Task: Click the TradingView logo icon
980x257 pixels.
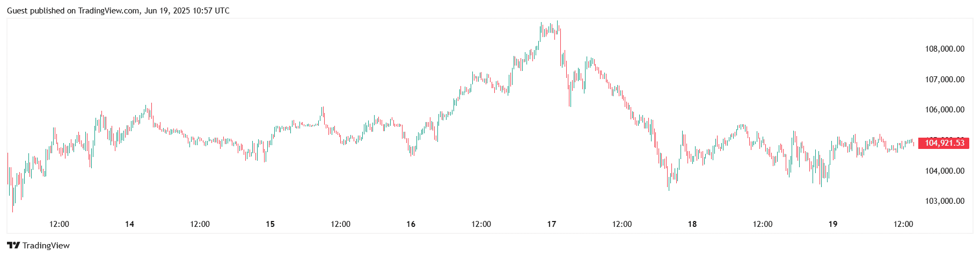Action: coord(13,246)
